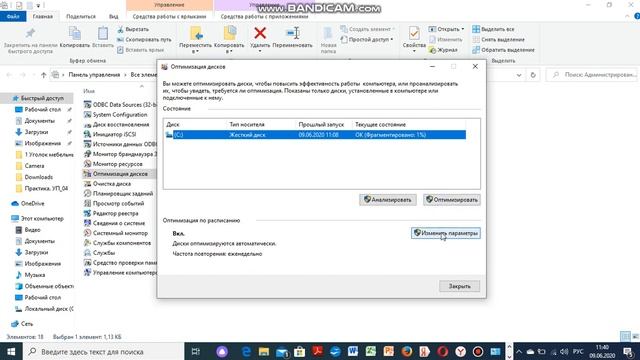
Task: Switch to the Главная ribbon tab
Action: (x=42, y=17)
